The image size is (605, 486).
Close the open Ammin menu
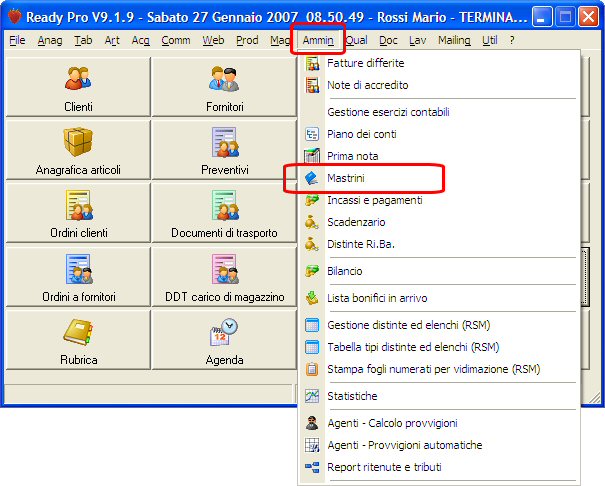[x=318, y=40]
